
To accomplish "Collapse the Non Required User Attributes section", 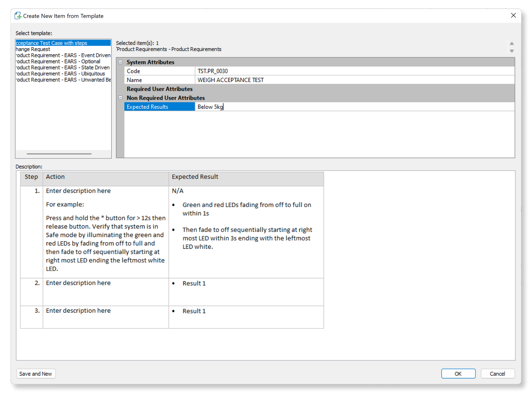I will pyautogui.click(x=120, y=98).
